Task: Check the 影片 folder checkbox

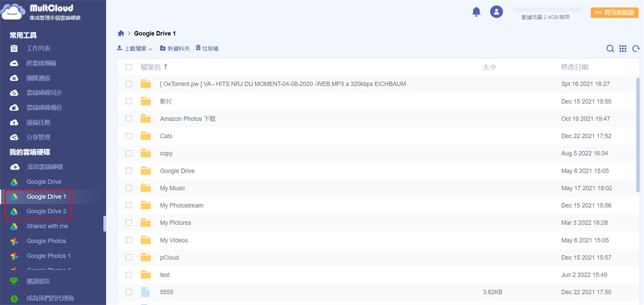Action: [129, 101]
